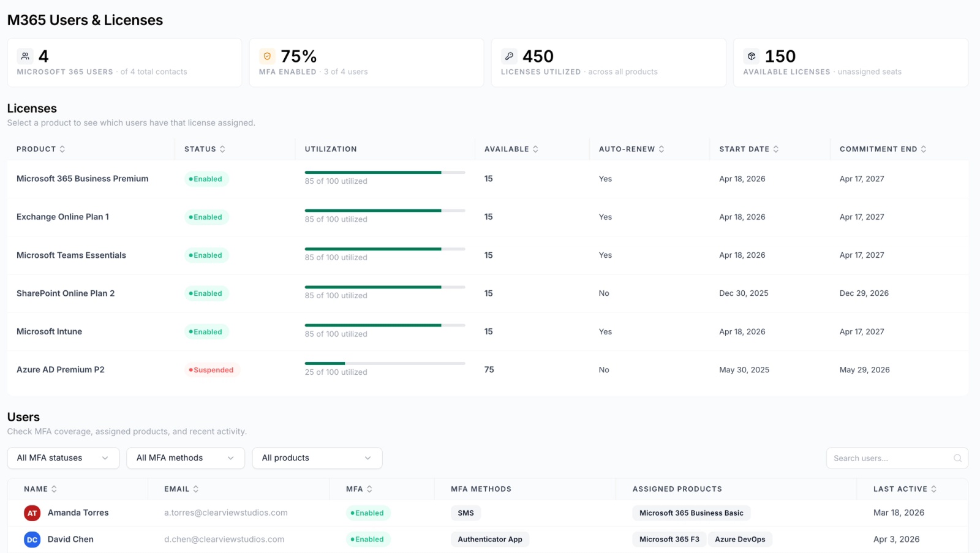Click the Authenticator App method tag
This screenshot has width=980, height=553.
point(490,540)
